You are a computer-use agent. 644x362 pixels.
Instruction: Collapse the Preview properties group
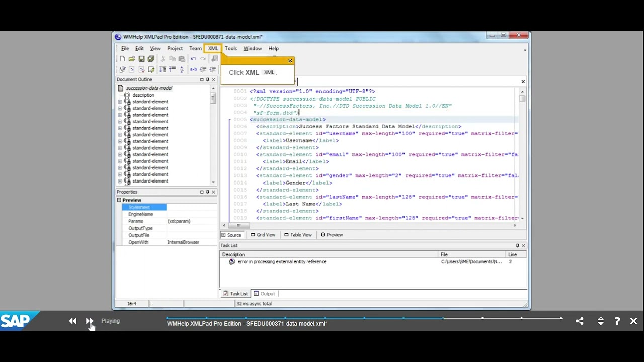(x=119, y=200)
